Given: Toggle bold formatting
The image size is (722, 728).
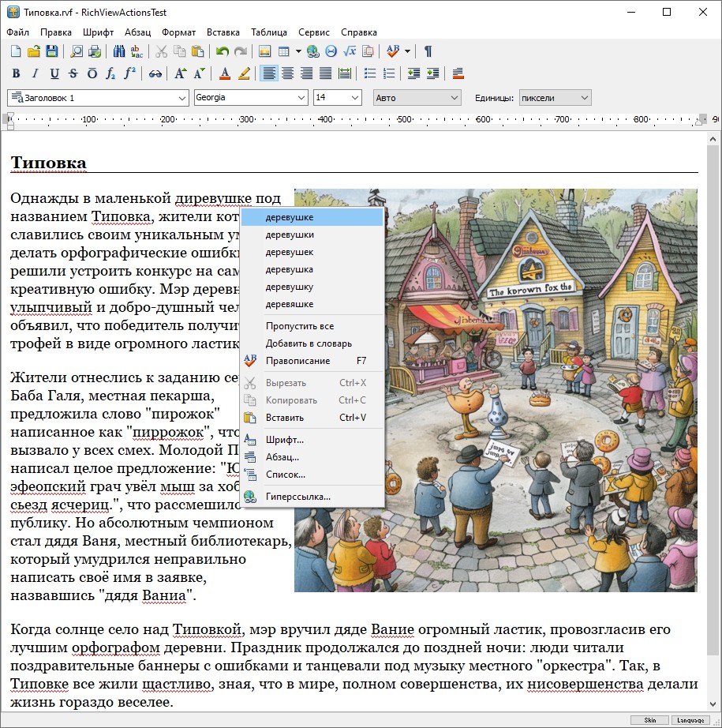Looking at the screenshot, I should [16, 73].
